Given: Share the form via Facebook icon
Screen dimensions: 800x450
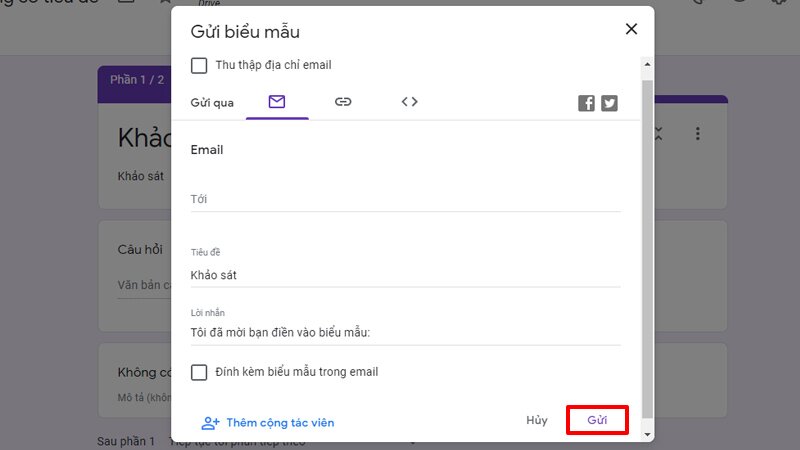Looking at the screenshot, I should 586,103.
